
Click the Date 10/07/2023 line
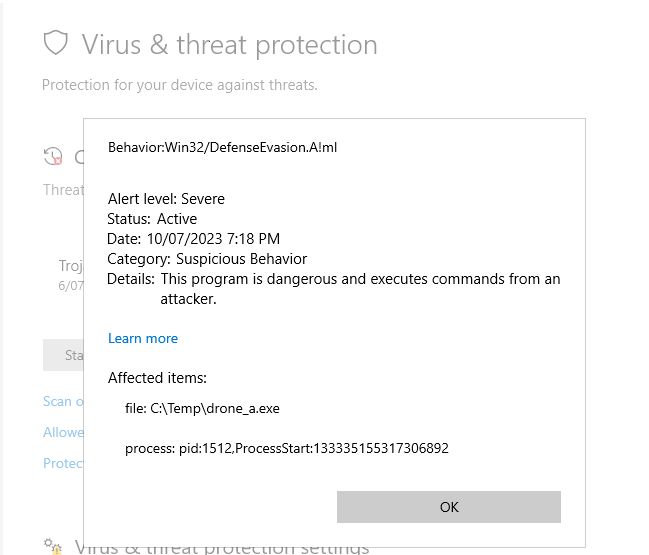(193, 239)
